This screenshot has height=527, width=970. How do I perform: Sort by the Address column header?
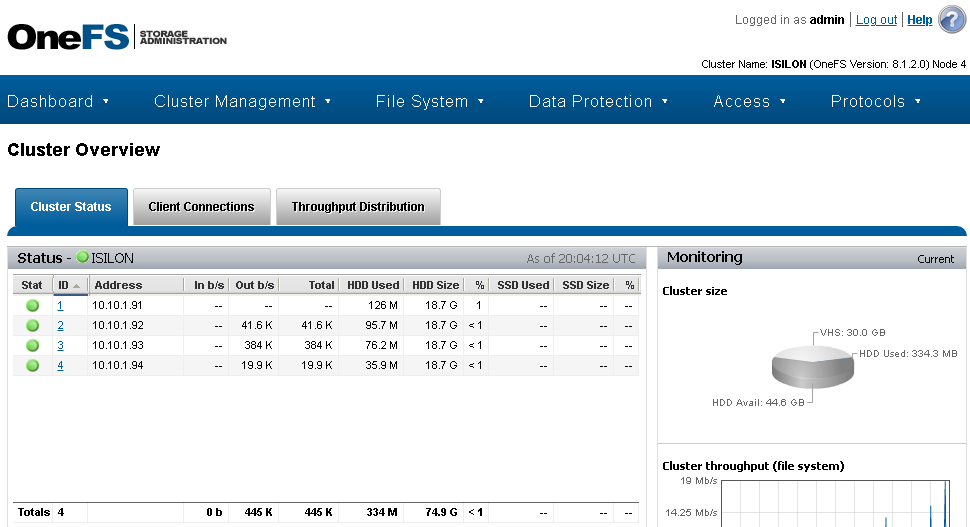click(x=135, y=285)
